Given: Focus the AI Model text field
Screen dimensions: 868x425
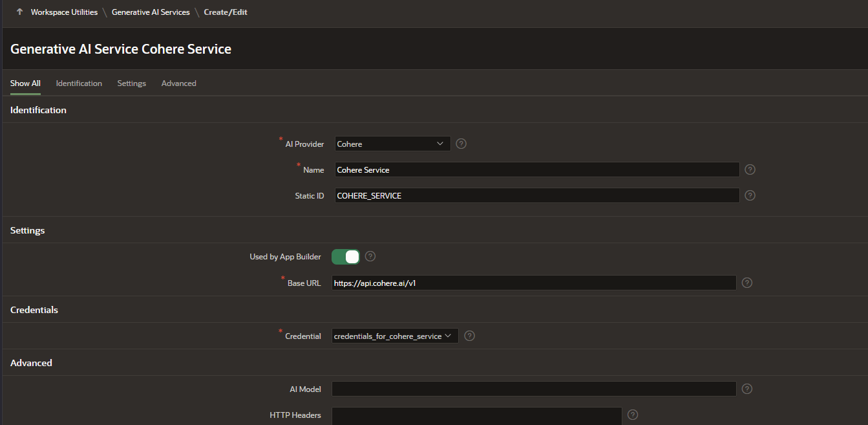Looking at the screenshot, I should pyautogui.click(x=533, y=389).
